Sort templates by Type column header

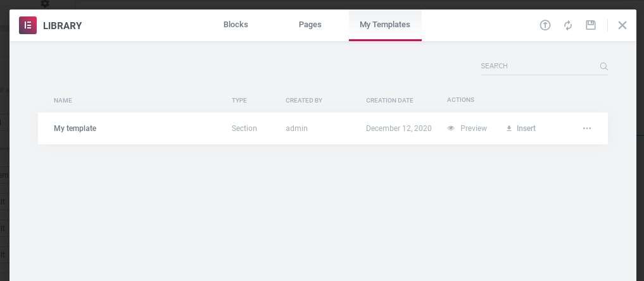click(x=239, y=101)
